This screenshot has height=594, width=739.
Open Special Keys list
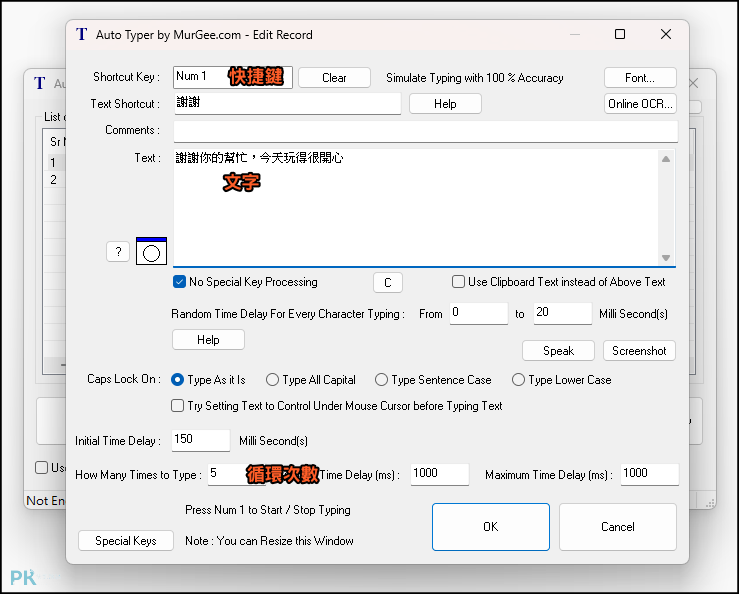click(x=126, y=541)
